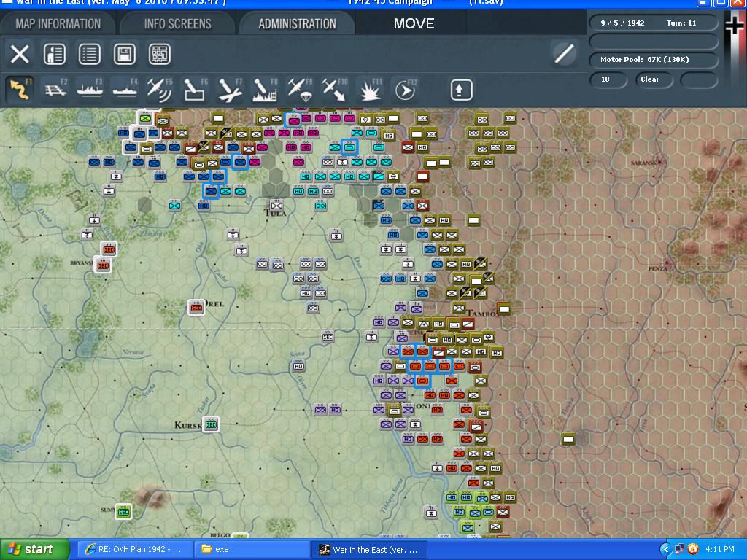Select the red SEC unit at Orel
Viewport: 747px width, 560px height.
click(196, 308)
